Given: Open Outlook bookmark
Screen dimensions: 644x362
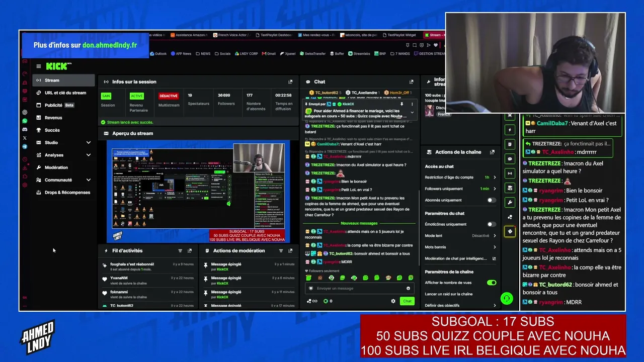Looking at the screenshot, I should (x=158, y=54).
